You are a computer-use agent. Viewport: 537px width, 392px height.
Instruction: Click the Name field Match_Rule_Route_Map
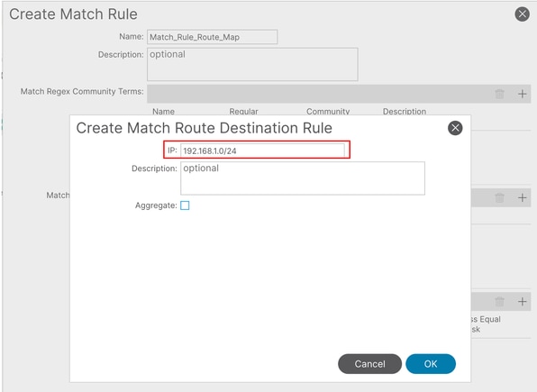(x=212, y=37)
